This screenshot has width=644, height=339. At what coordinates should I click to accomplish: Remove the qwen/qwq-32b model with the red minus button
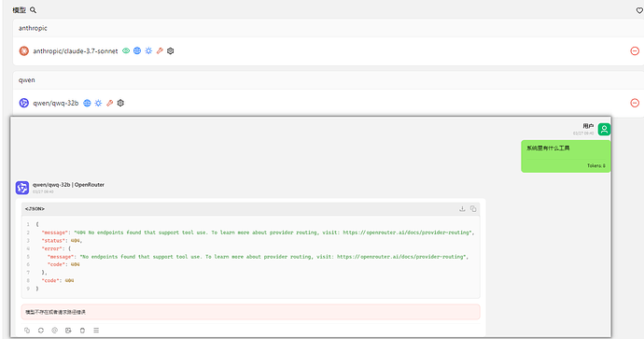(635, 103)
